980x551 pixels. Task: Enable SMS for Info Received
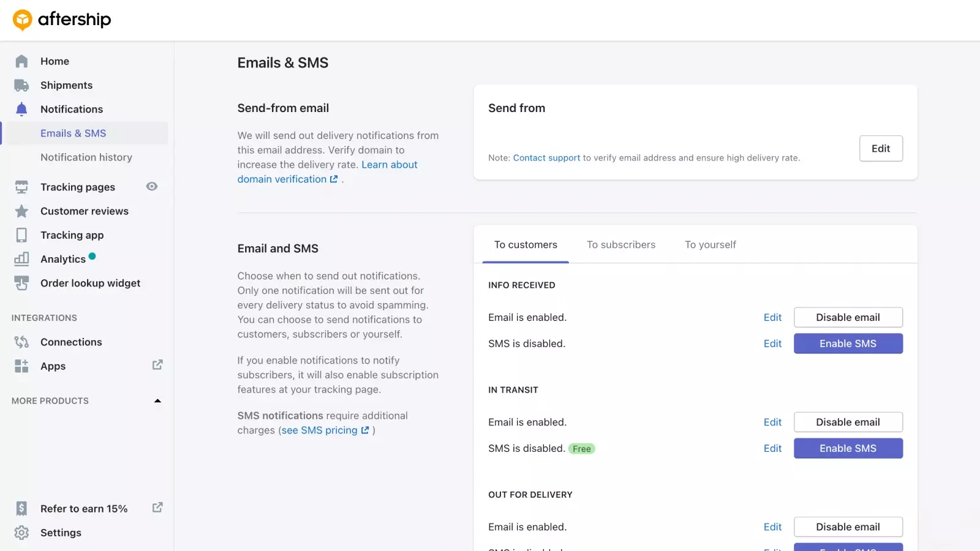pos(848,343)
